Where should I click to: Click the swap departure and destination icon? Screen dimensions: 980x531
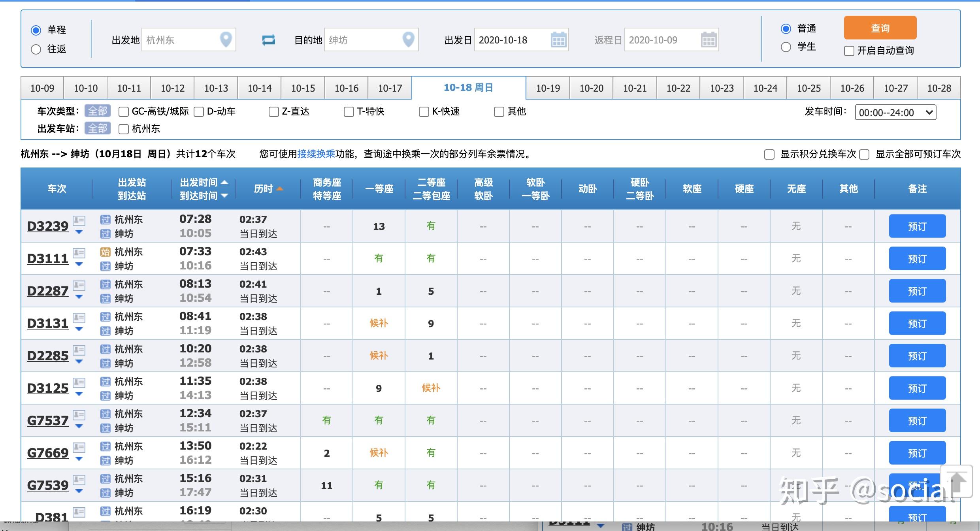click(268, 40)
